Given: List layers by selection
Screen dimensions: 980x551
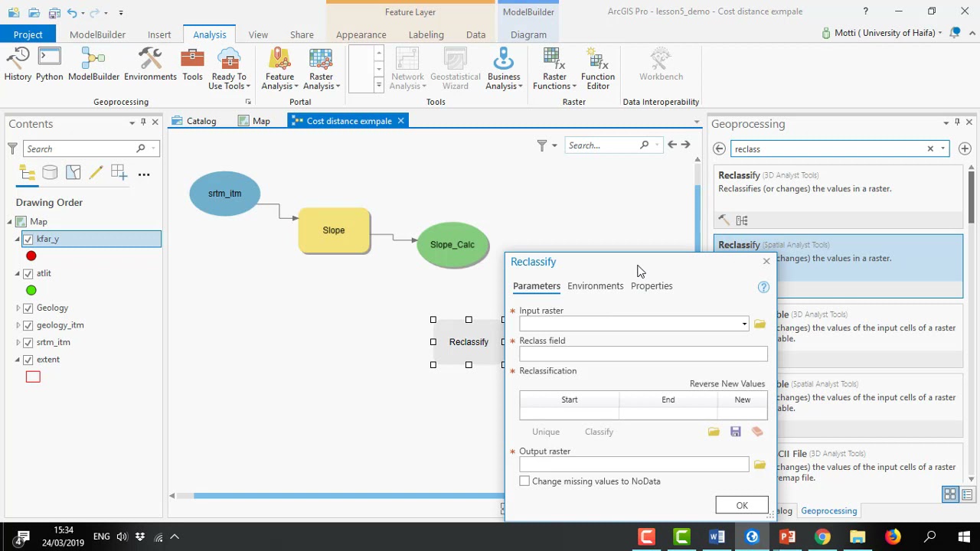Looking at the screenshot, I should pos(73,174).
